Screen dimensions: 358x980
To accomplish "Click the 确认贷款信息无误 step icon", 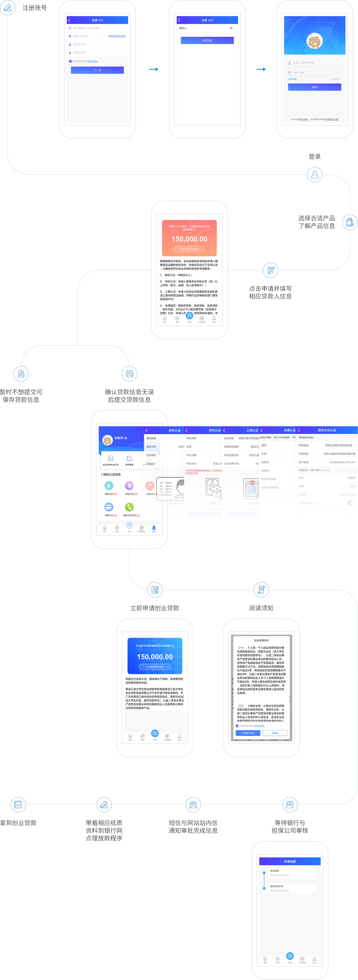I will pyautogui.click(x=129, y=374).
